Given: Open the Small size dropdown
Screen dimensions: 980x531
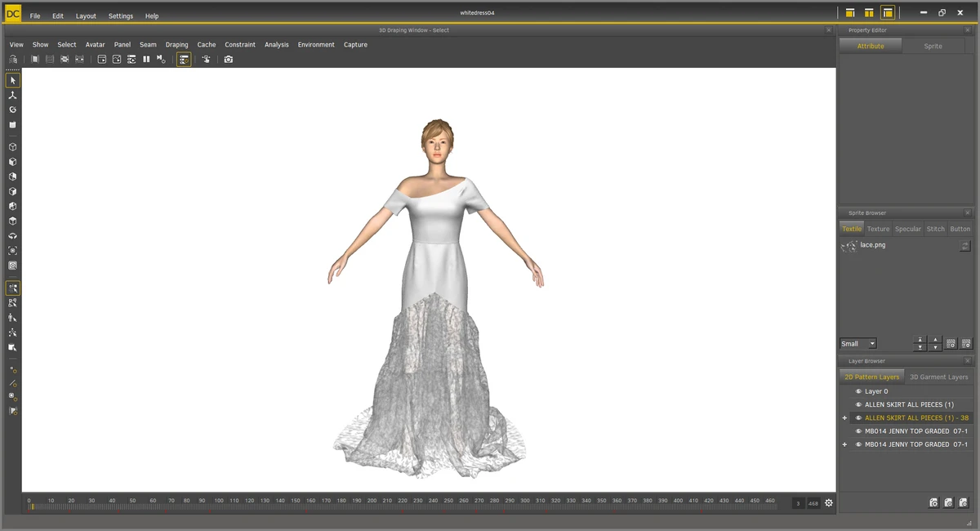Looking at the screenshot, I should [857, 344].
